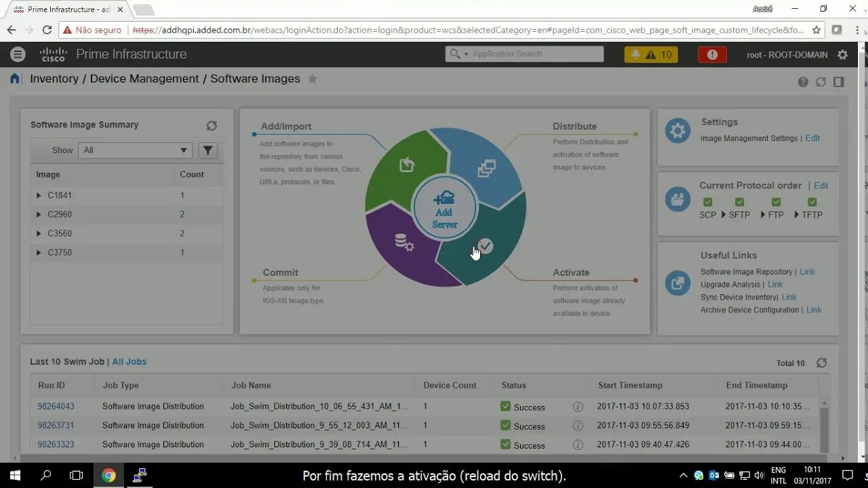The width and height of the screenshot is (868, 488).
Task: Open run ID 98263731
Action: tap(56, 426)
